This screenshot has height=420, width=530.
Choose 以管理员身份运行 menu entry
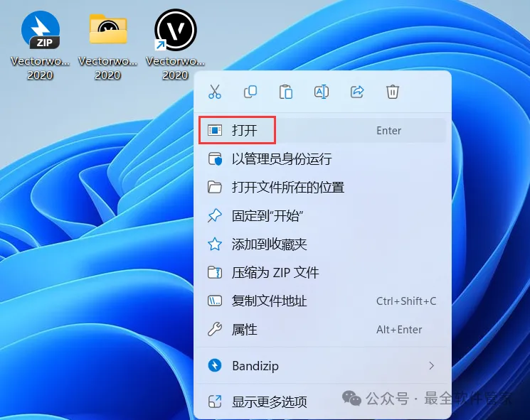pyautogui.click(x=322, y=158)
